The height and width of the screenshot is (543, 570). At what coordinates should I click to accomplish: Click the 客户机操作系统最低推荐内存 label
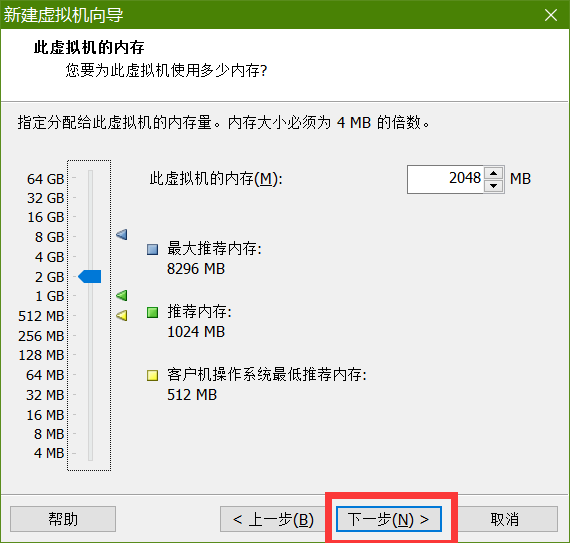coord(267,375)
